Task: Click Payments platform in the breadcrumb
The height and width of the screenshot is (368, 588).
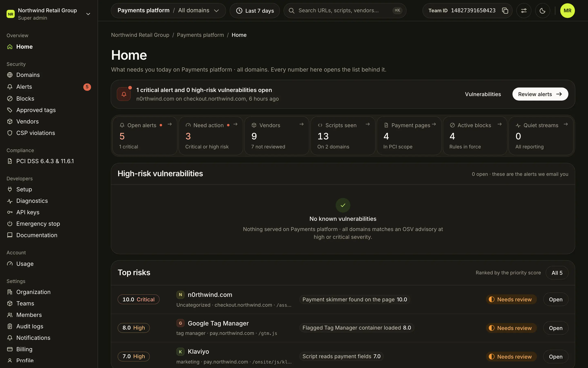Action: pos(200,35)
